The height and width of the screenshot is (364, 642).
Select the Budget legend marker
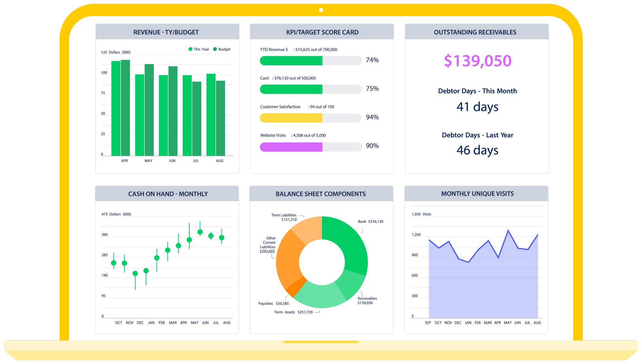215,49
